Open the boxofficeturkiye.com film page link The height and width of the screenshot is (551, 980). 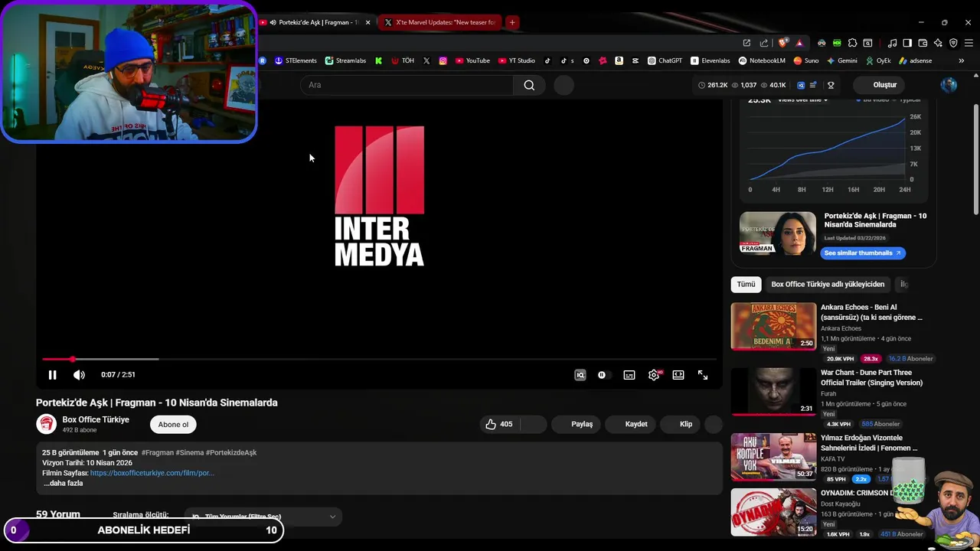pos(152,473)
